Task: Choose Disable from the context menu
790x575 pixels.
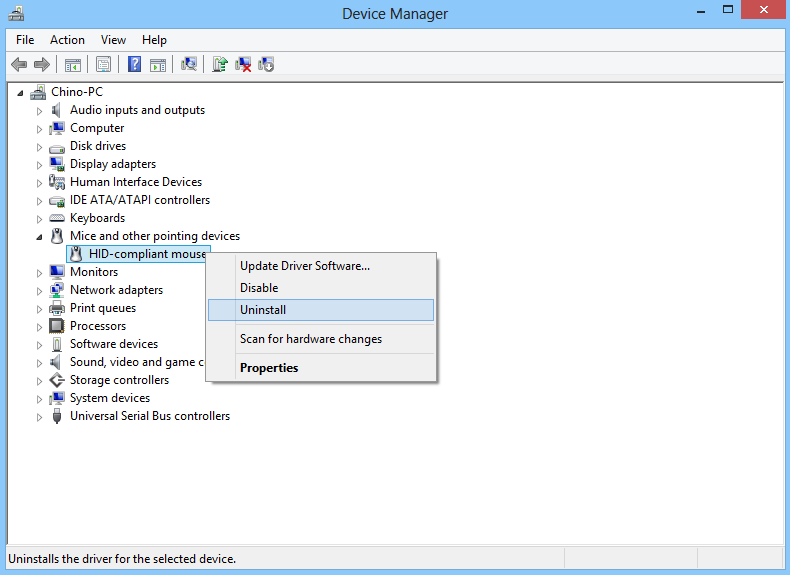Action: [321, 288]
